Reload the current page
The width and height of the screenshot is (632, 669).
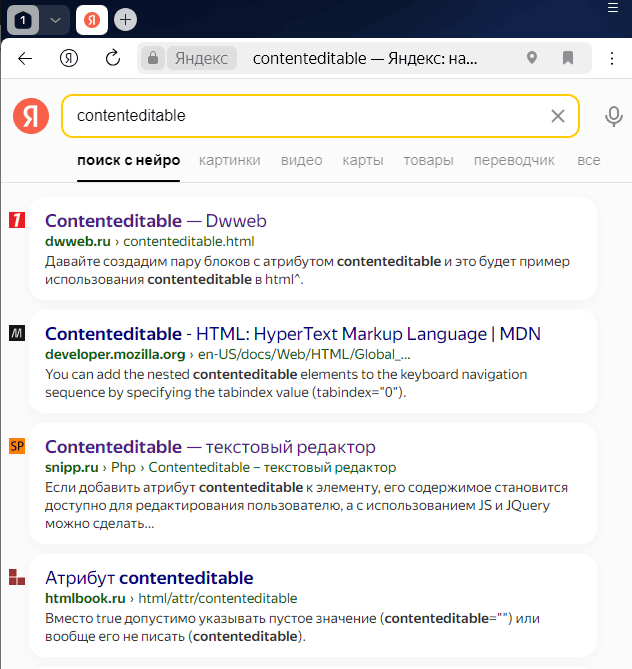pos(113,58)
